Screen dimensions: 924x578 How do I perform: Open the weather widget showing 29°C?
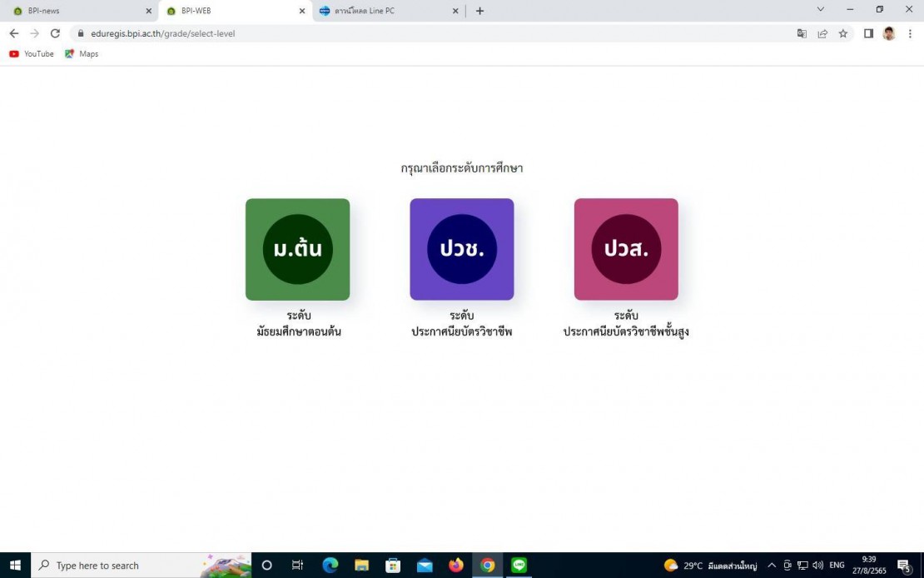tap(710, 566)
